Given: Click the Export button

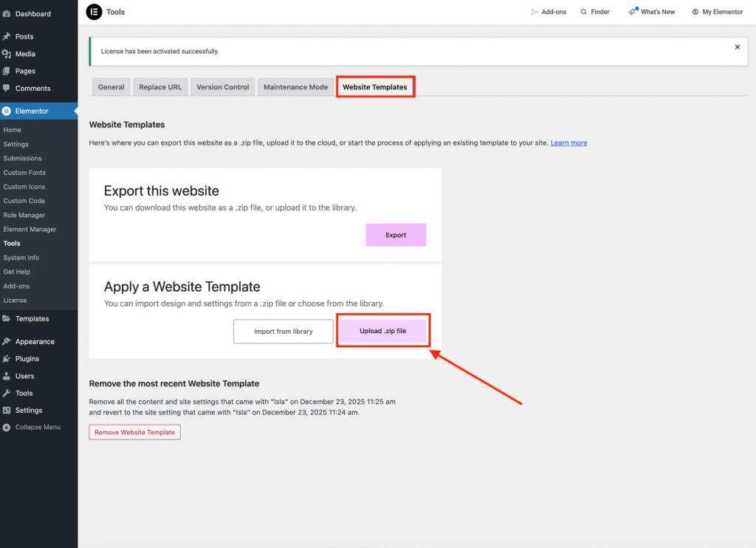Looking at the screenshot, I should (x=396, y=235).
